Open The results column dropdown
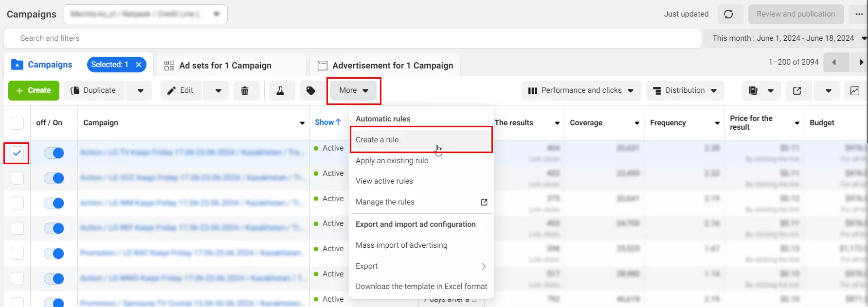The height and width of the screenshot is (307, 868). [x=558, y=123]
